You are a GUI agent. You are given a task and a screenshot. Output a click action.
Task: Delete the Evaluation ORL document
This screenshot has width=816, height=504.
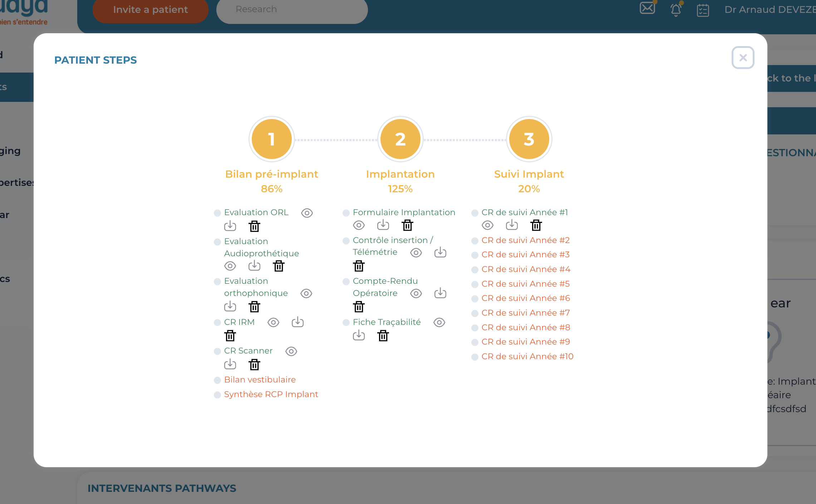point(254,226)
